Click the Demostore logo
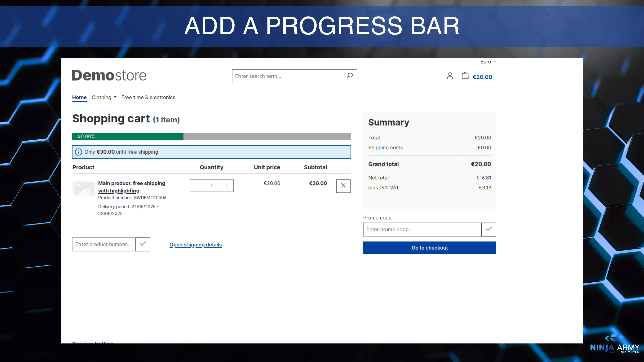The width and height of the screenshot is (644, 362). tap(109, 75)
